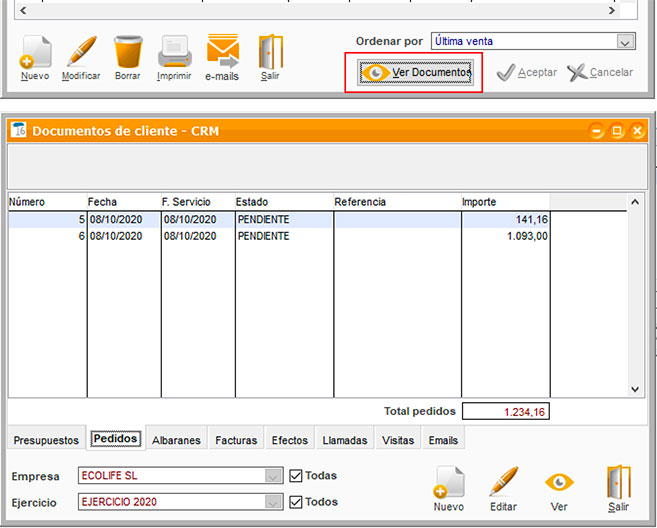Click PENDIENTE status in row 5
Image resolution: width=657 pixels, height=528 pixels.
[x=264, y=220]
